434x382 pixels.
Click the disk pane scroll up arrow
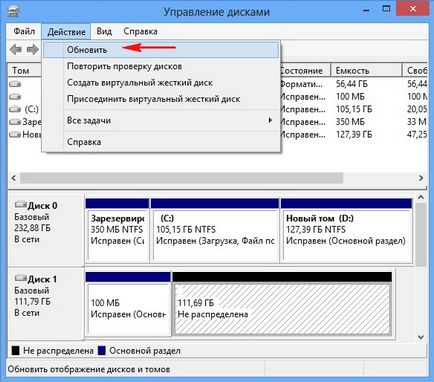421,197
